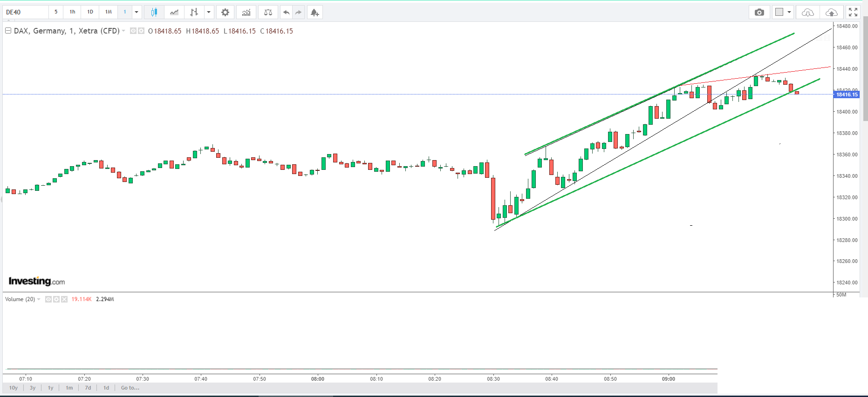This screenshot has height=397, width=868.
Task: Open Volume indicator settings gear
Action: [56, 299]
